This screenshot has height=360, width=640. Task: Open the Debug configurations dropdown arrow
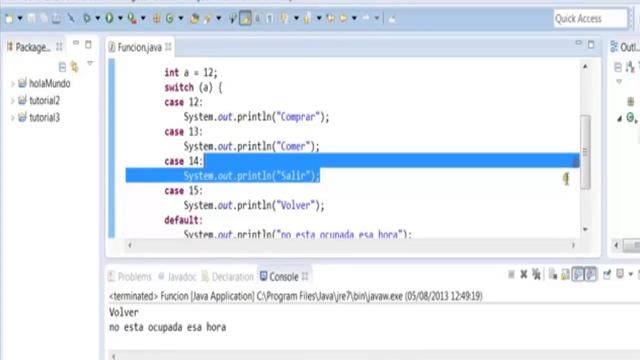click(x=97, y=18)
